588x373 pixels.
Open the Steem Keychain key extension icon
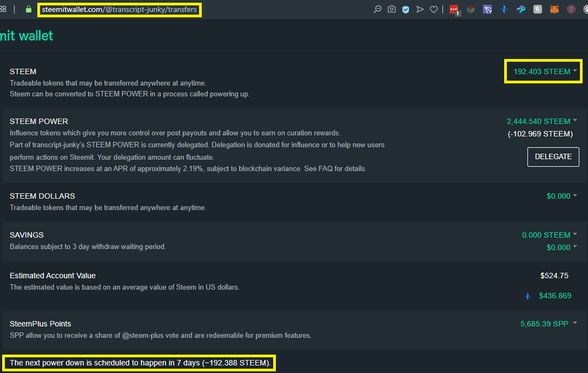coord(521,9)
